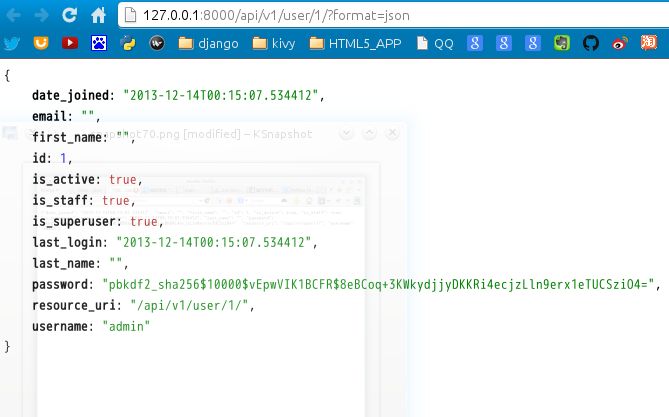Click the pbkdf2_sha256 password hash value

click(378, 284)
